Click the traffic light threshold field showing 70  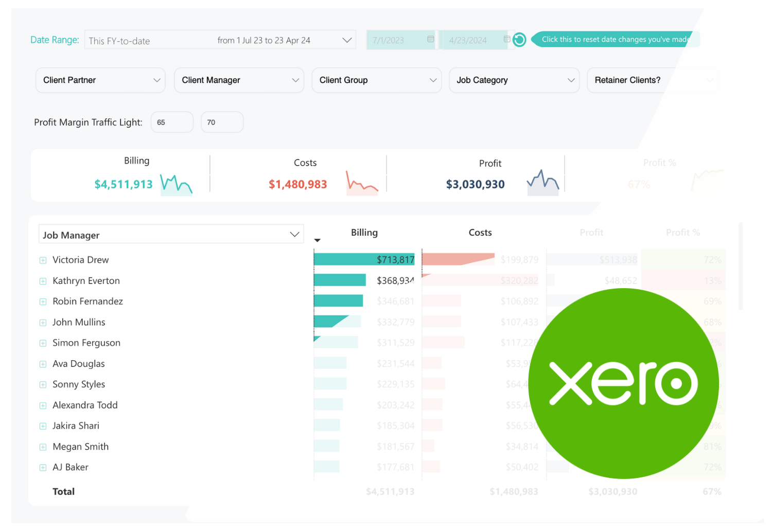pyautogui.click(x=222, y=122)
